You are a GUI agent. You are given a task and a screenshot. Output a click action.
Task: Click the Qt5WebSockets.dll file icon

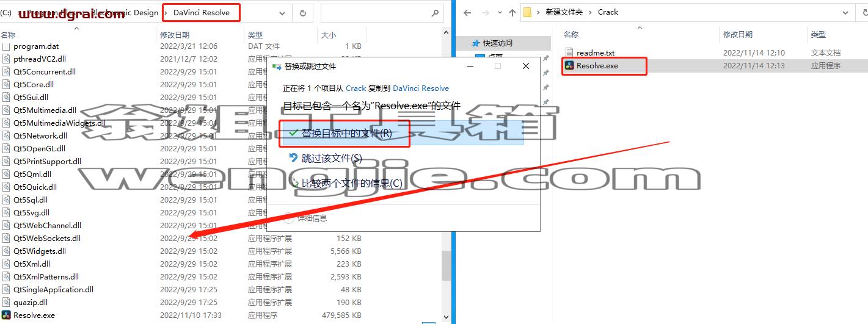pyautogui.click(x=6, y=239)
